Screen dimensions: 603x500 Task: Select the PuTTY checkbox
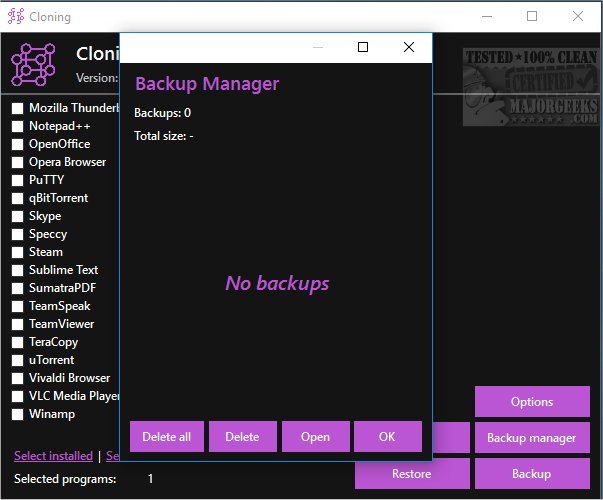17,180
